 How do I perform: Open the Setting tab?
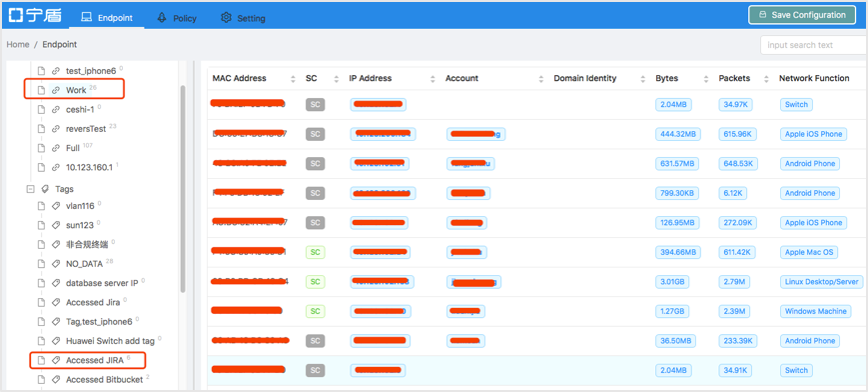(243, 18)
